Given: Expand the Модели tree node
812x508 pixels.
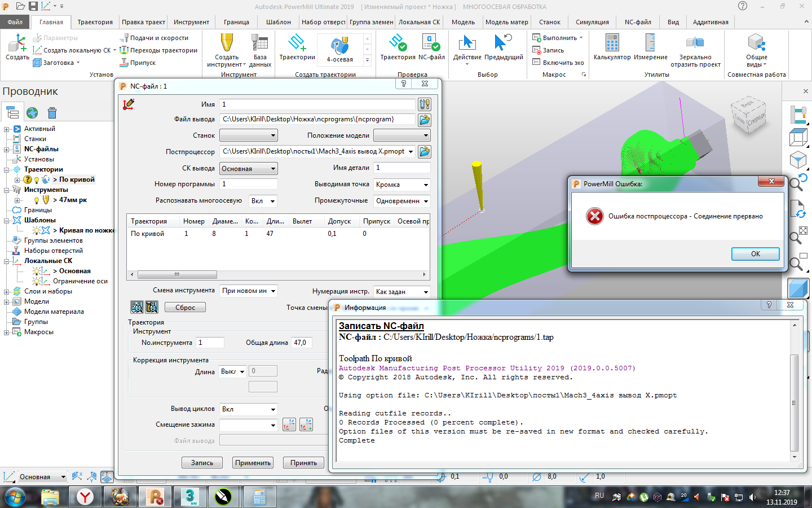Looking at the screenshot, I should coord(7,302).
